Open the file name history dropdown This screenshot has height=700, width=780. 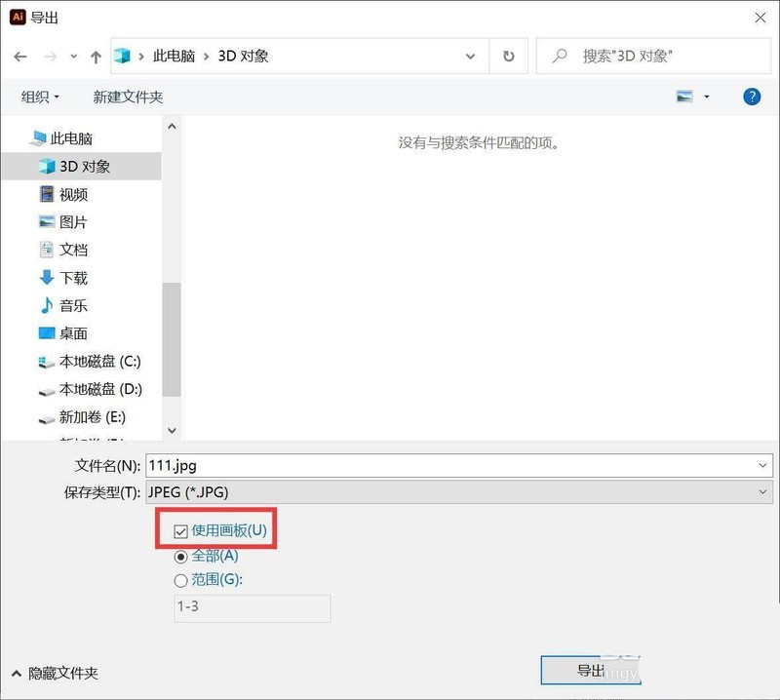pyautogui.click(x=762, y=466)
